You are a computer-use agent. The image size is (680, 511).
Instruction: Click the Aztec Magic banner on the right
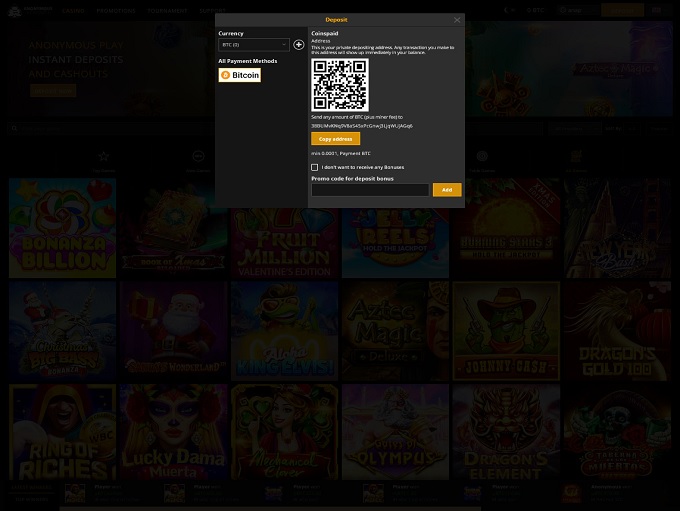pos(569,69)
